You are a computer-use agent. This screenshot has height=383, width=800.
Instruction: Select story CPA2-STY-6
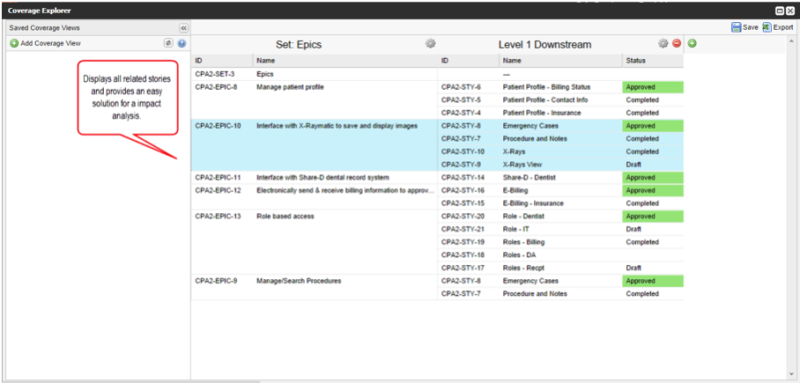tap(461, 87)
